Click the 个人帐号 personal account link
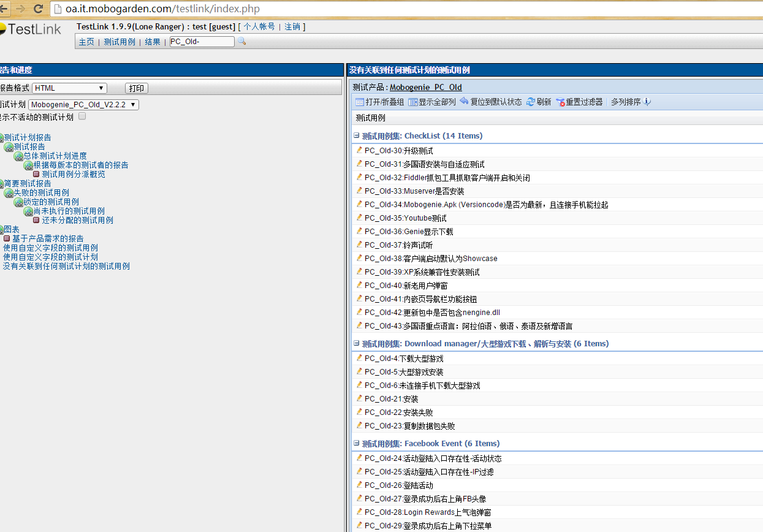763x532 pixels. coord(259,26)
